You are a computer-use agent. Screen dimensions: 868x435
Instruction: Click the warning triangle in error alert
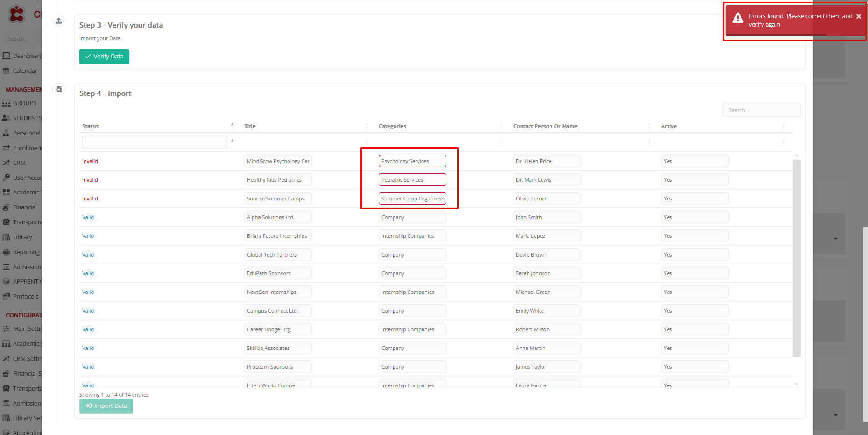click(738, 18)
